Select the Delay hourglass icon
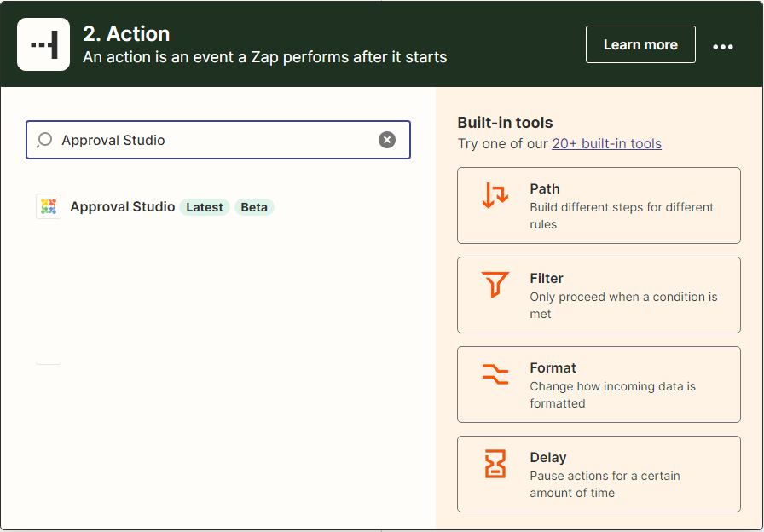This screenshot has height=532, width=764. 495,464
